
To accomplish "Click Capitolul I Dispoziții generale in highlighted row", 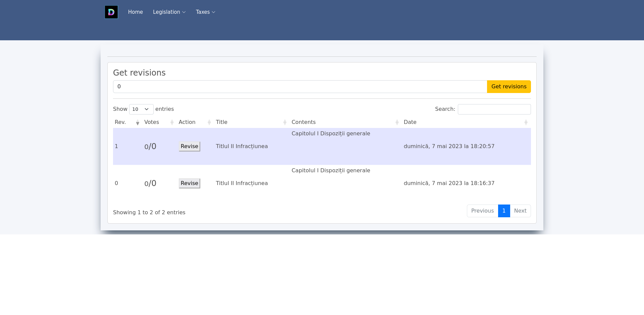I will 331,134.
